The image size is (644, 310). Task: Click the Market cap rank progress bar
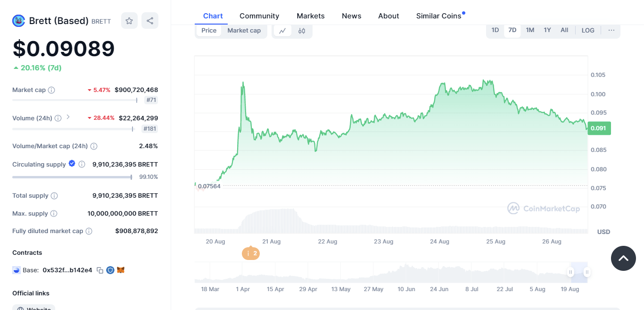pyautogui.click(x=74, y=100)
